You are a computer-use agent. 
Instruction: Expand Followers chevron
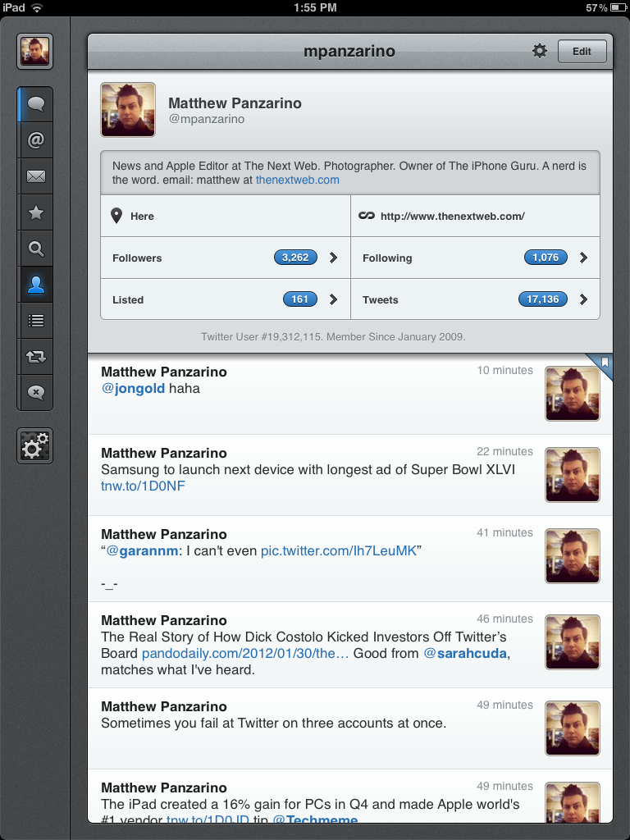click(x=333, y=258)
